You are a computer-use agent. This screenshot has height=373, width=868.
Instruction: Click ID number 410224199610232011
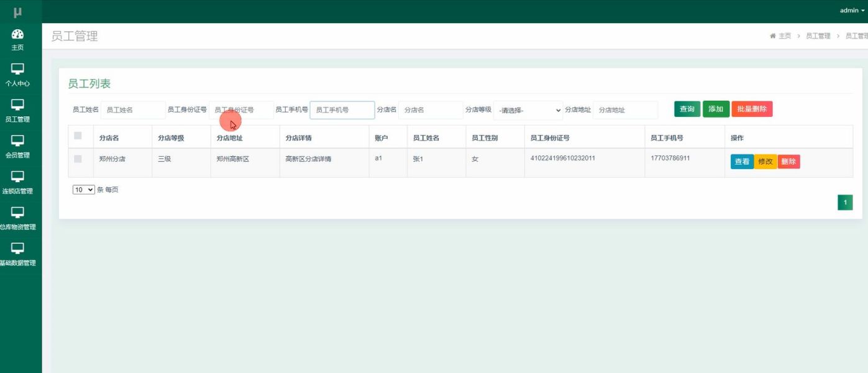[x=563, y=158]
